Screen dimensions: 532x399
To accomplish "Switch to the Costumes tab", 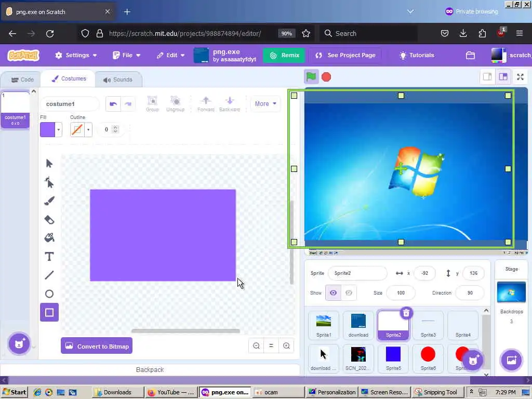I will pos(68,79).
